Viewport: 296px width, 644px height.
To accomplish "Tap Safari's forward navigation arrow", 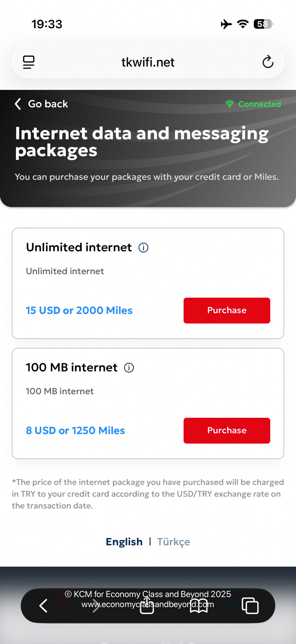I will (96, 606).
